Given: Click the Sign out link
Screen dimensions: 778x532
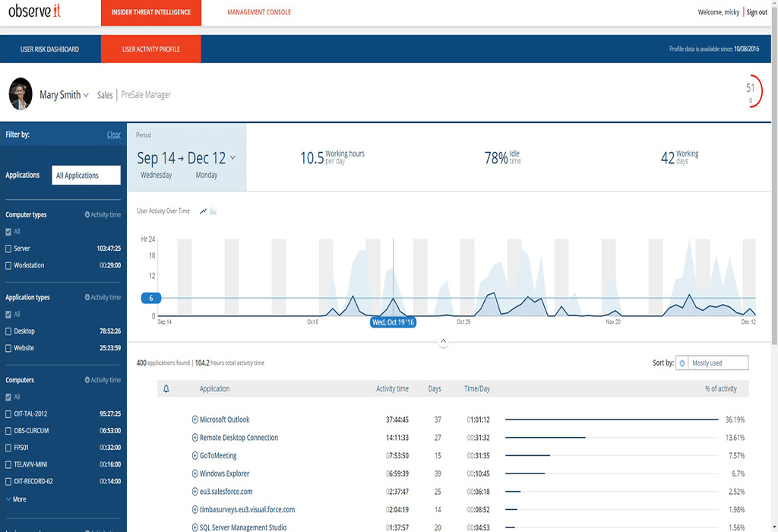Looking at the screenshot, I should coord(757,12).
